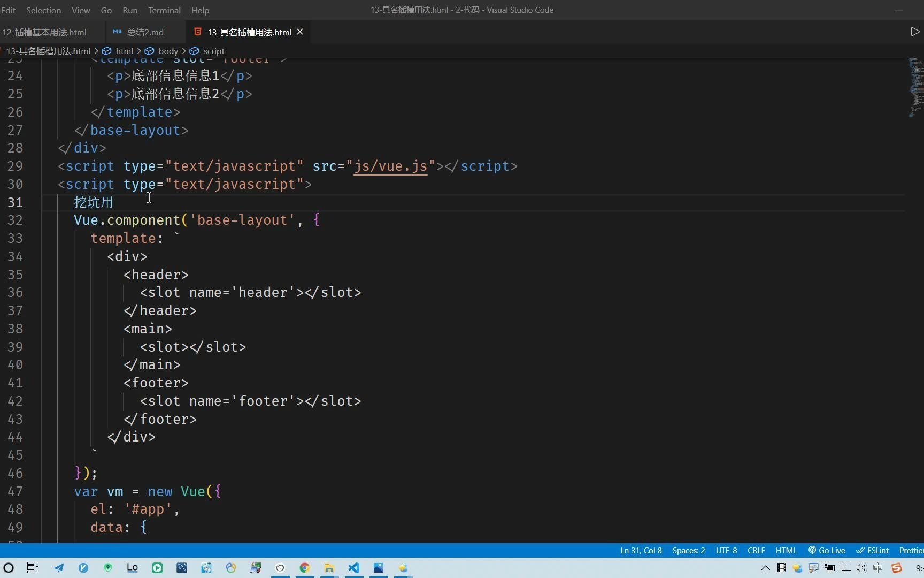
Task: Open the View menu
Action: [81, 10]
